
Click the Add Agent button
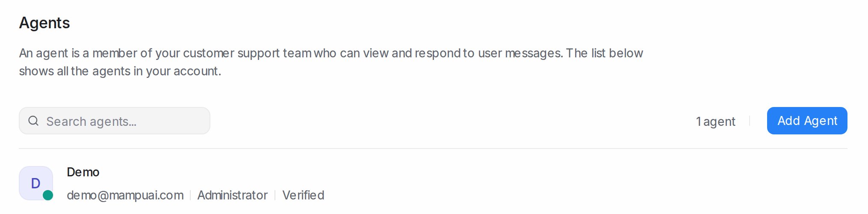(807, 121)
